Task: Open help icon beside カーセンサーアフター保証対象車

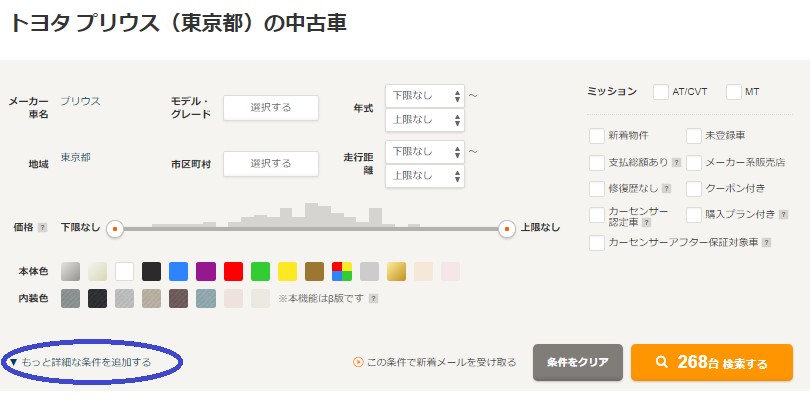Action: (767, 242)
